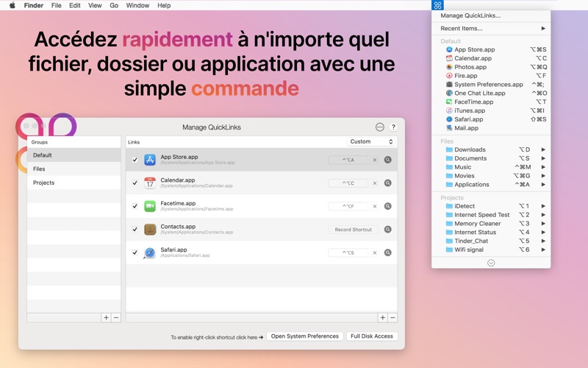Click Photos.app icon in dropdown menu
588x368 pixels.
coord(449,67)
